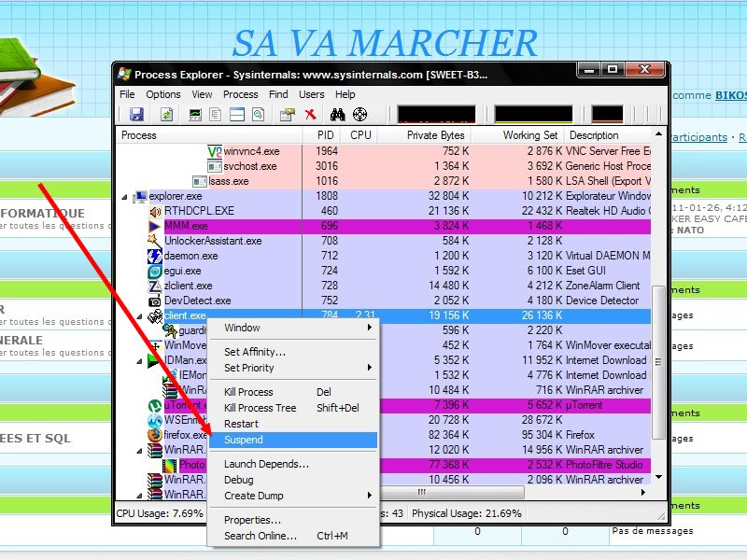Sort by the Description column header
Screen dimensions: 747x560
pos(608,135)
